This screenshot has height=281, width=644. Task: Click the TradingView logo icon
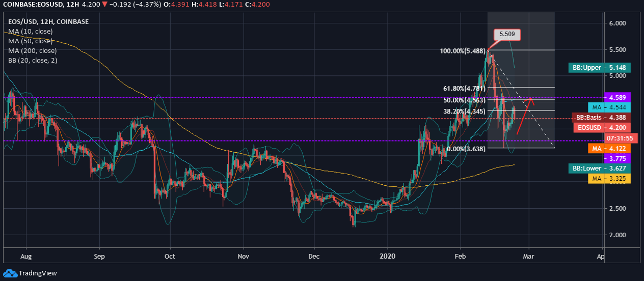click(x=10, y=273)
